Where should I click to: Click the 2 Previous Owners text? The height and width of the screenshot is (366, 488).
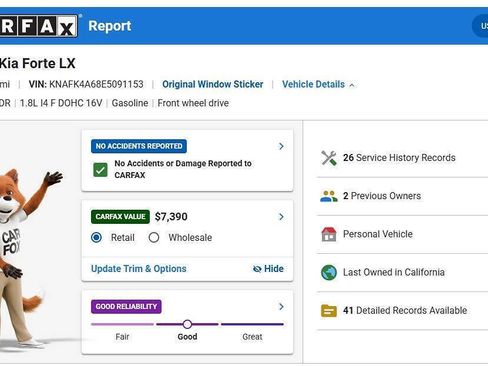(382, 196)
